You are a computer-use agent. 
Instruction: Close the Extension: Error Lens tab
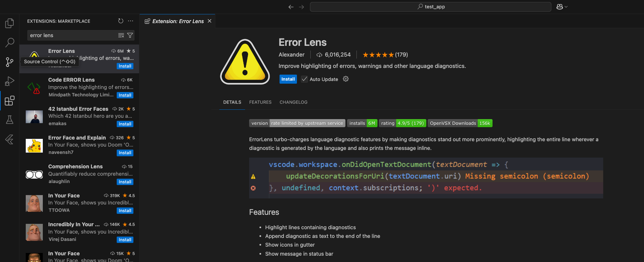tap(210, 21)
